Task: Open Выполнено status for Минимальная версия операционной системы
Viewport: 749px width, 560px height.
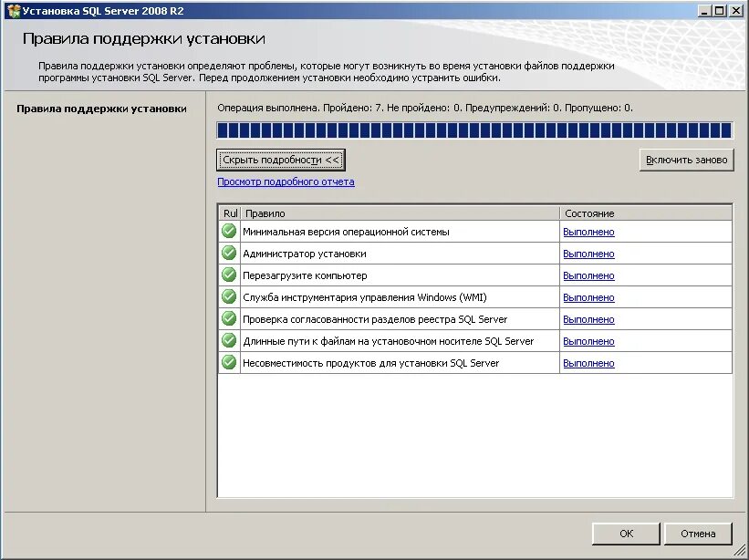Action: [588, 232]
